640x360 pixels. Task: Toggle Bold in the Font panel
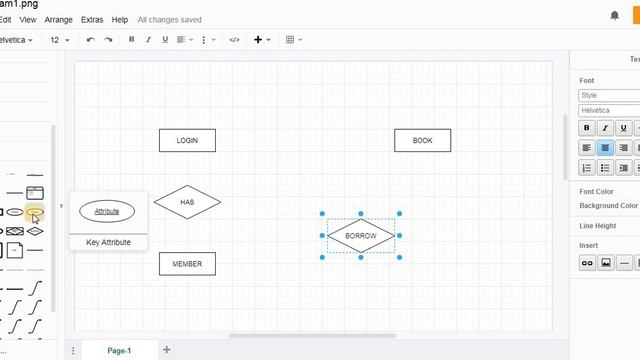tap(587, 128)
